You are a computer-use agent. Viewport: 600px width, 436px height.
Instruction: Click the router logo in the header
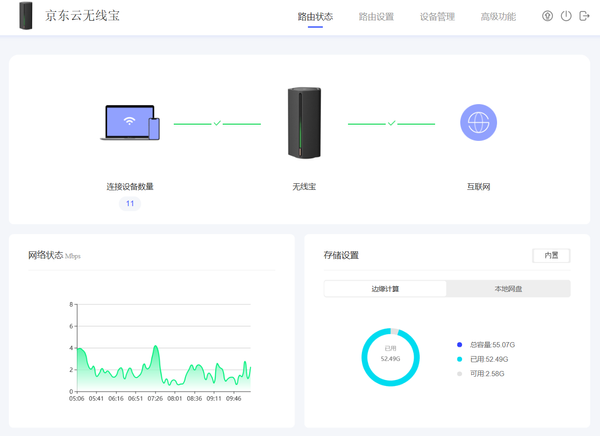point(26,16)
